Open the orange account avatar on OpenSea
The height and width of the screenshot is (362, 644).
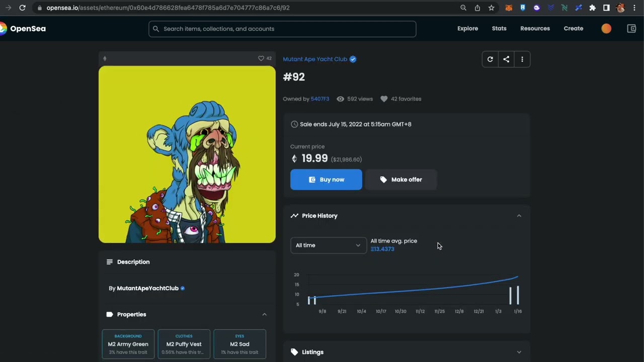point(606,29)
